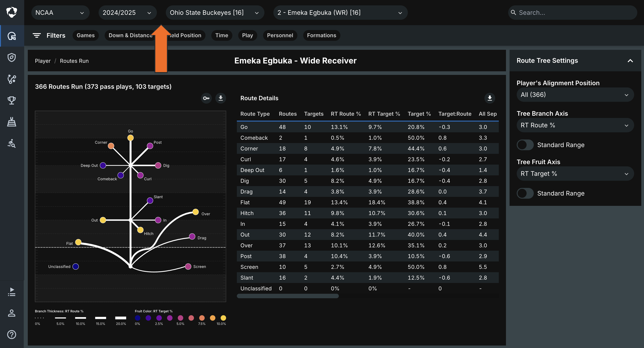Collapse the Route Tree Settings panel
The width and height of the screenshot is (644, 348).
pos(630,61)
